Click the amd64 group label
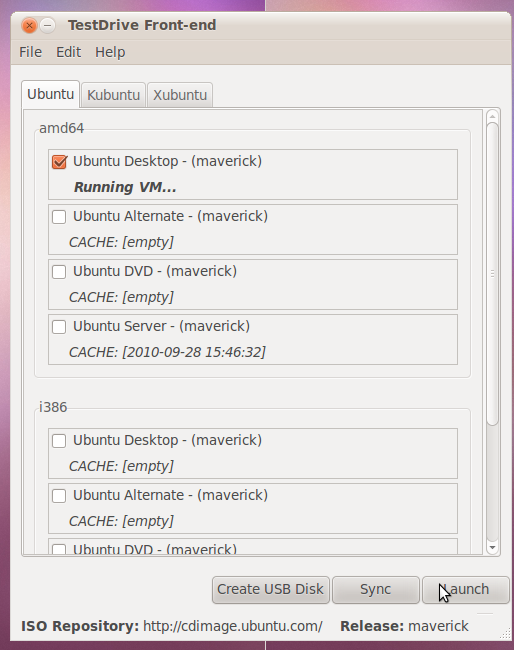Viewport: 514px width, 650px height. coord(61,128)
